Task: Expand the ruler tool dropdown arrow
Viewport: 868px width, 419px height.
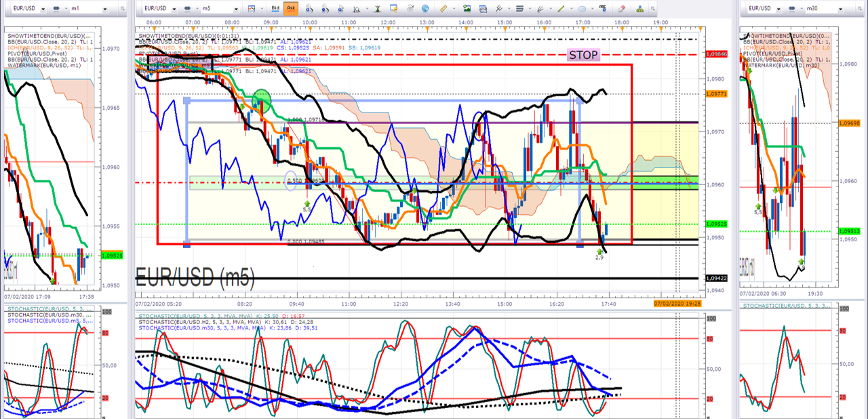Action: [454, 9]
